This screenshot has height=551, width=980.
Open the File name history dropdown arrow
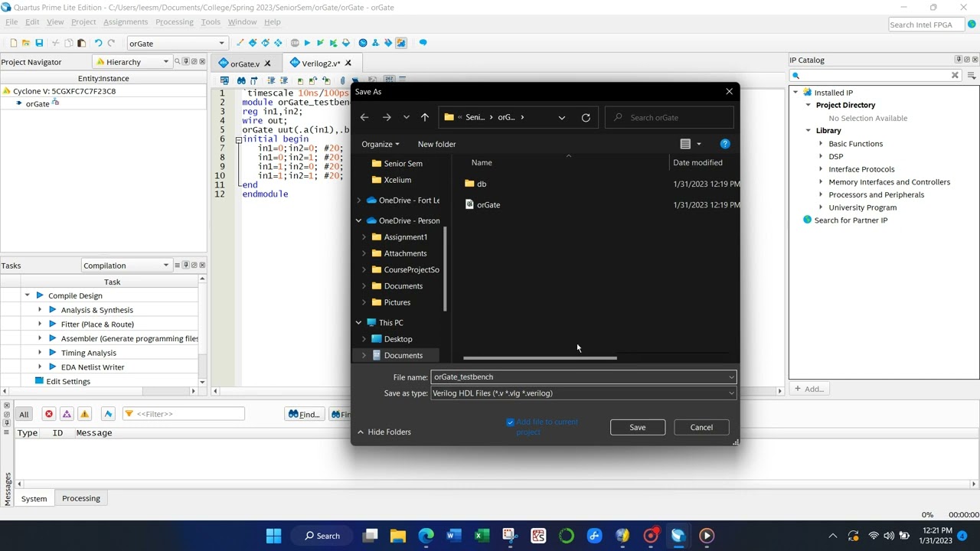tap(731, 377)
